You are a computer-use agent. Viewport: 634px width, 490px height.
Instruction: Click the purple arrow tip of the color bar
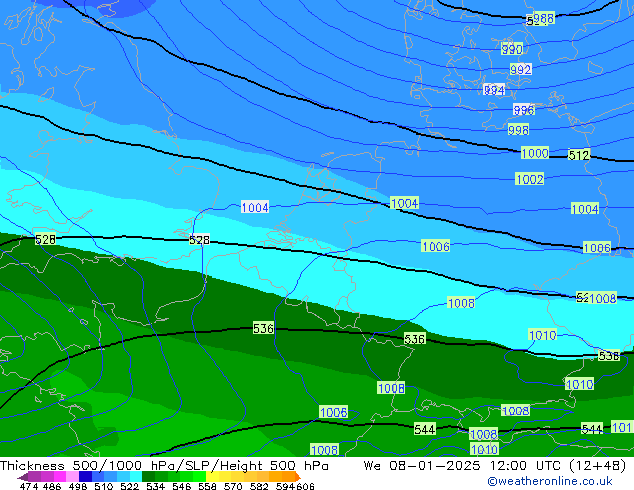tap(23, 477)
